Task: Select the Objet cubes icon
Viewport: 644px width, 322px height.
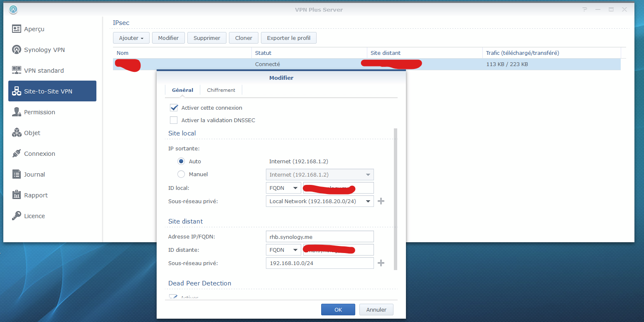Action: 17,133
